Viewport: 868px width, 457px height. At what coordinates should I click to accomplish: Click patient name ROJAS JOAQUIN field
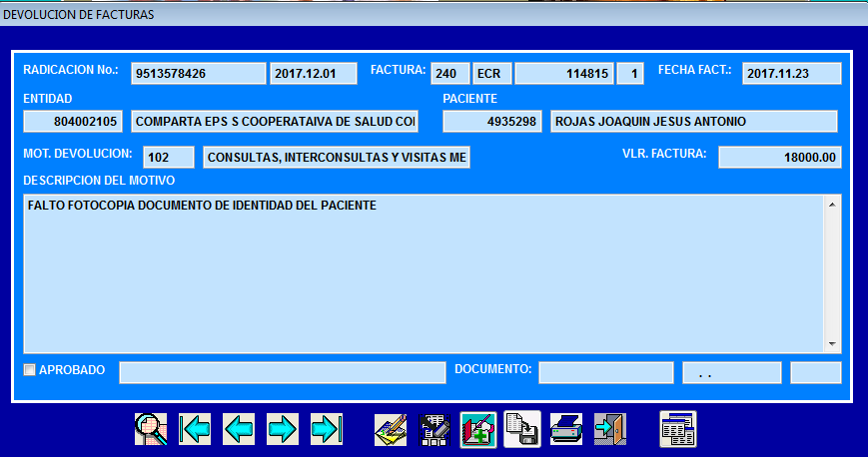coord(693,122)
